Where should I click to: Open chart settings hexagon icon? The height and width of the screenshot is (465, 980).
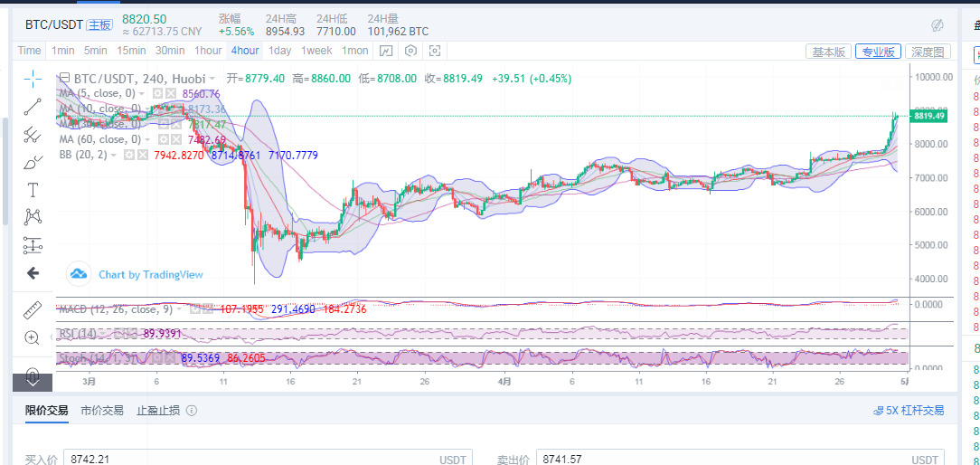pyautogui.click(x=410, y=51)
